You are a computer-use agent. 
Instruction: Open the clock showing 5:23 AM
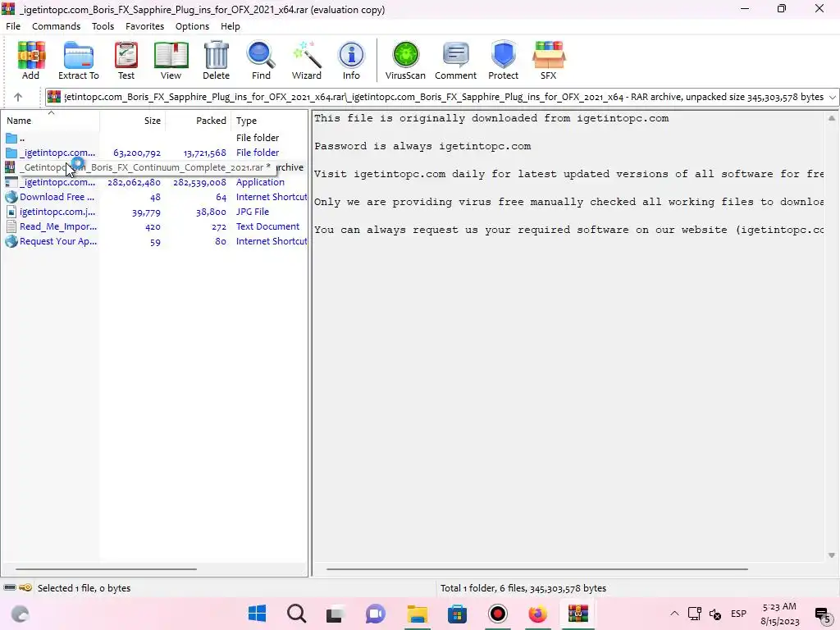tap(779, 614)
